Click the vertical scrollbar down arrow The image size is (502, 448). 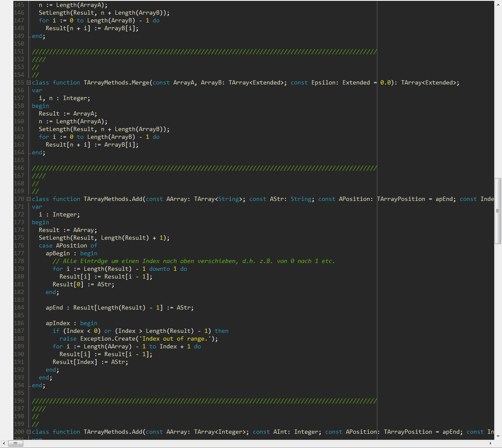[x=498, y=435]
